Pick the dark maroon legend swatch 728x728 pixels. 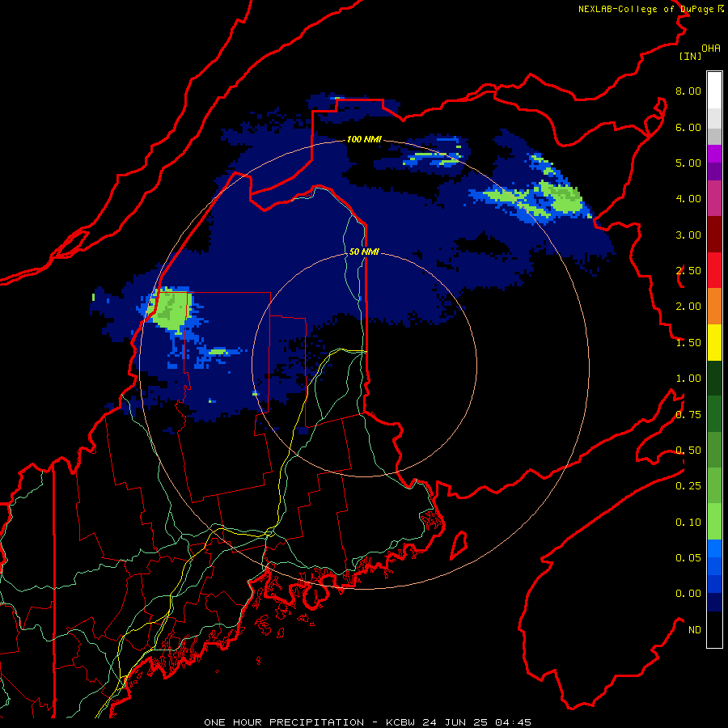714,235
